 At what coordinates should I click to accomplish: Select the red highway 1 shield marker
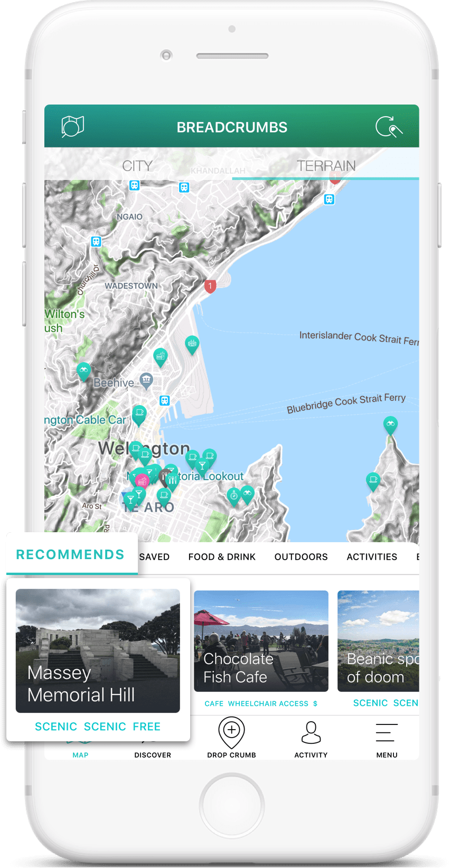click(210, 287)
